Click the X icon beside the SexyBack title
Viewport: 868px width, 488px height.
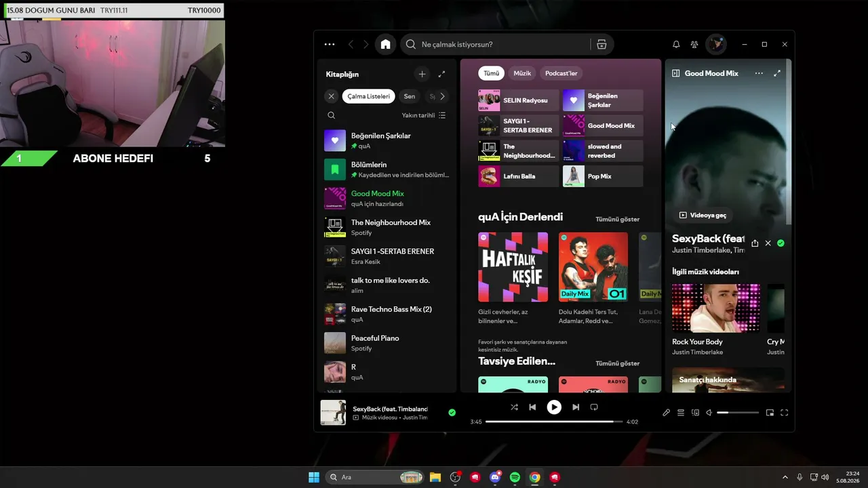768,243
